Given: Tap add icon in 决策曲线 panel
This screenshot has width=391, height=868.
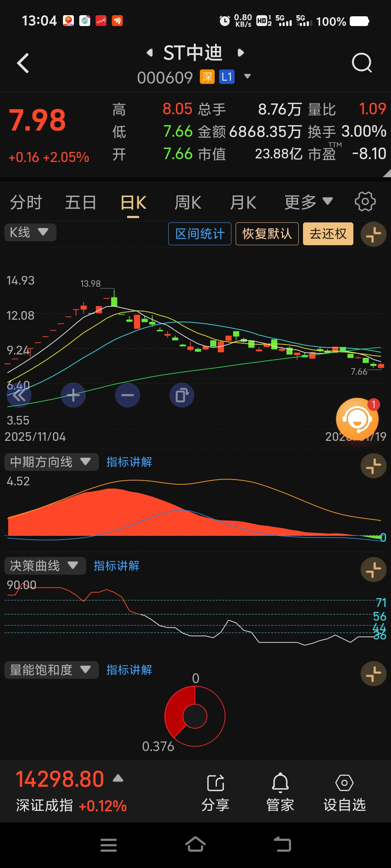Looking at the screenshot, I should pos(374,570).
